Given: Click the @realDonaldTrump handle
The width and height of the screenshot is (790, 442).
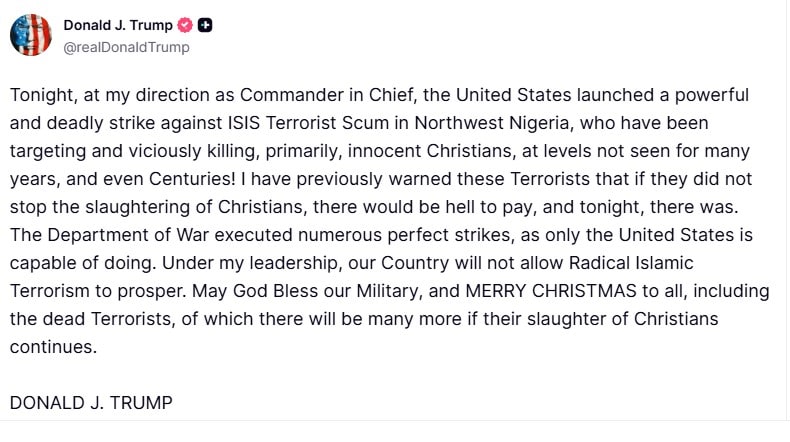Looking at the screenshot, I should [126, 47].
